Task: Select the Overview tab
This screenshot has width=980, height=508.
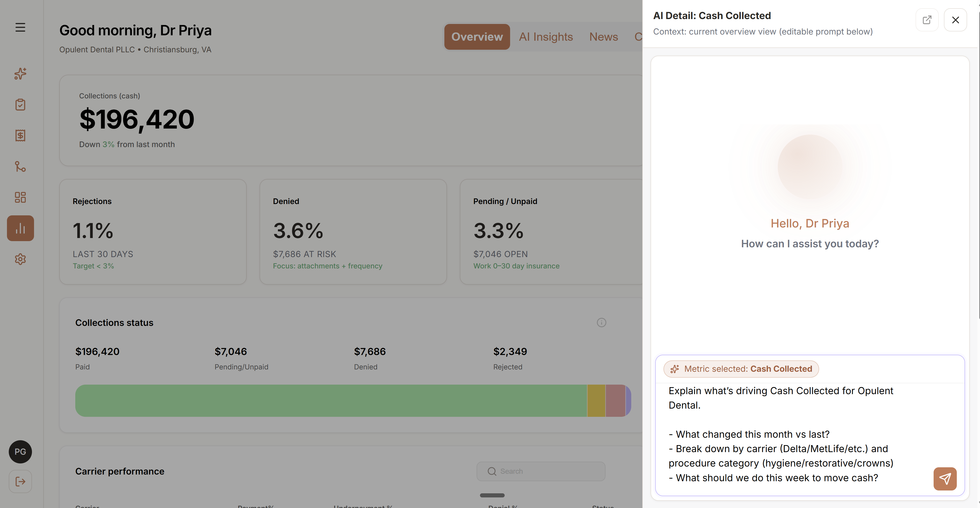Action: pyautogui.click(x=477, y=37)
